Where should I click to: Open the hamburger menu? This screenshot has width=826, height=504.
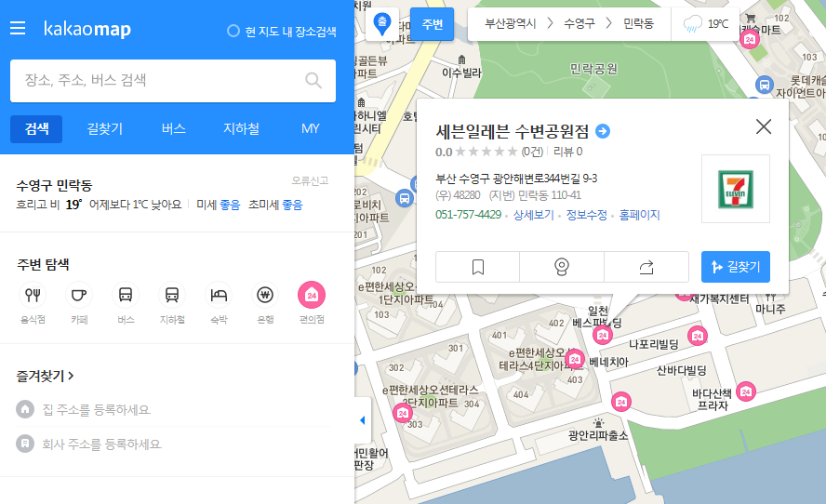click(x=18, y=28)
